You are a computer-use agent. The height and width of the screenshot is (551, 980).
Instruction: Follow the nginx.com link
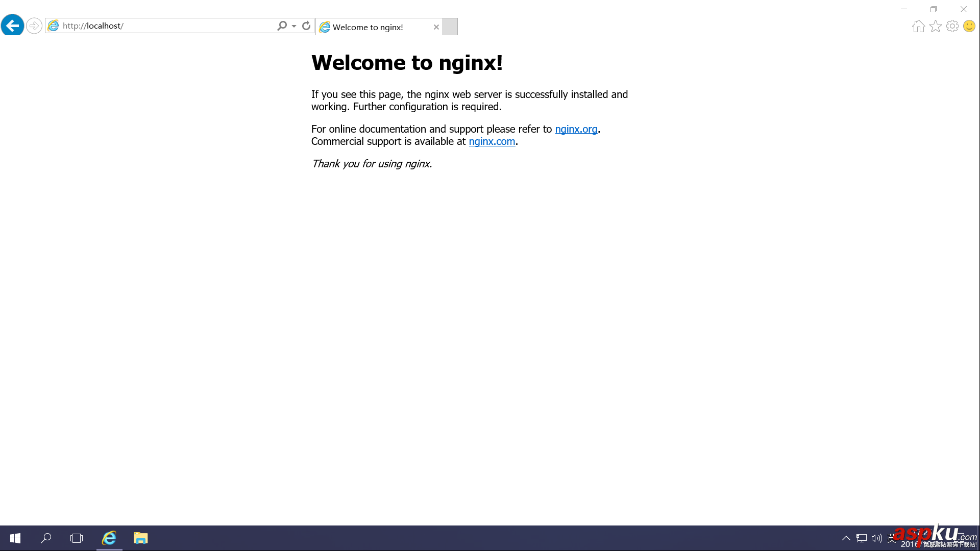(492, 141)
